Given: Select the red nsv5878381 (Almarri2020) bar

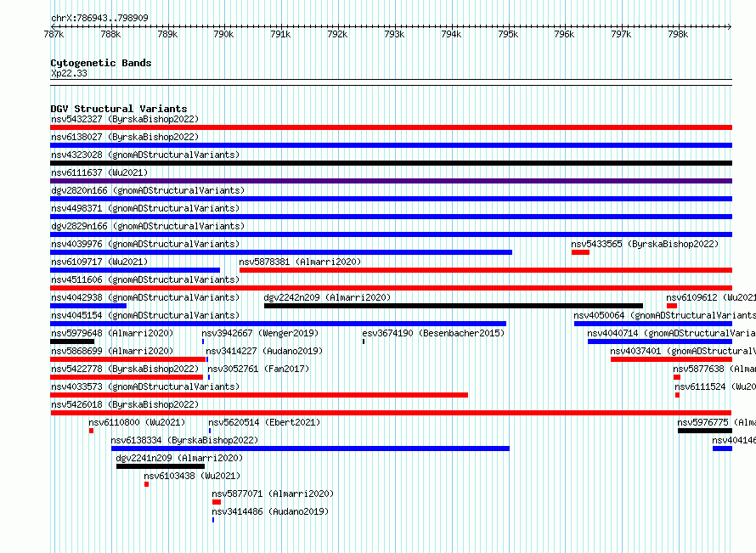Looking at the screenshot, I should pyautogui.click(x=486, y=270).
